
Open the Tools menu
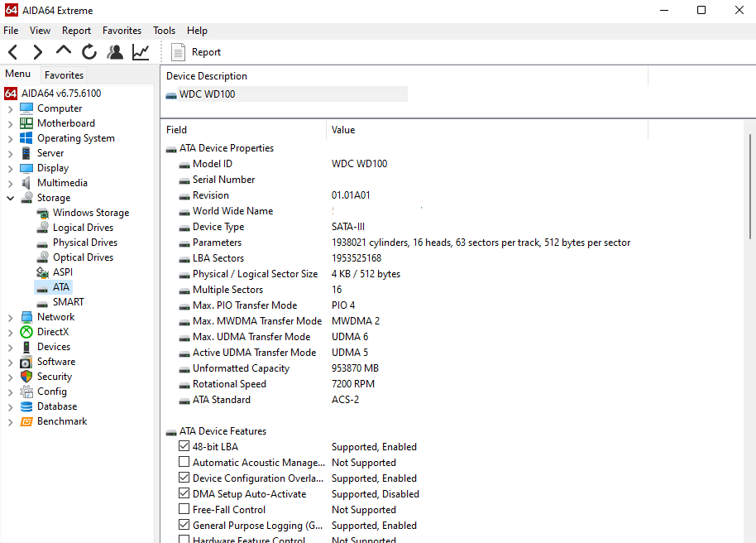[x=164, y=31]
